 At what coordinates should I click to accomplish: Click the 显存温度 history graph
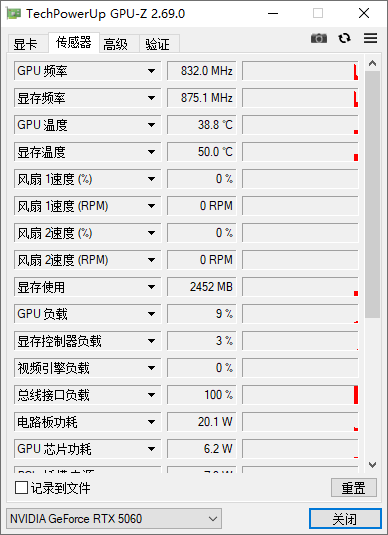coord(300,152)
